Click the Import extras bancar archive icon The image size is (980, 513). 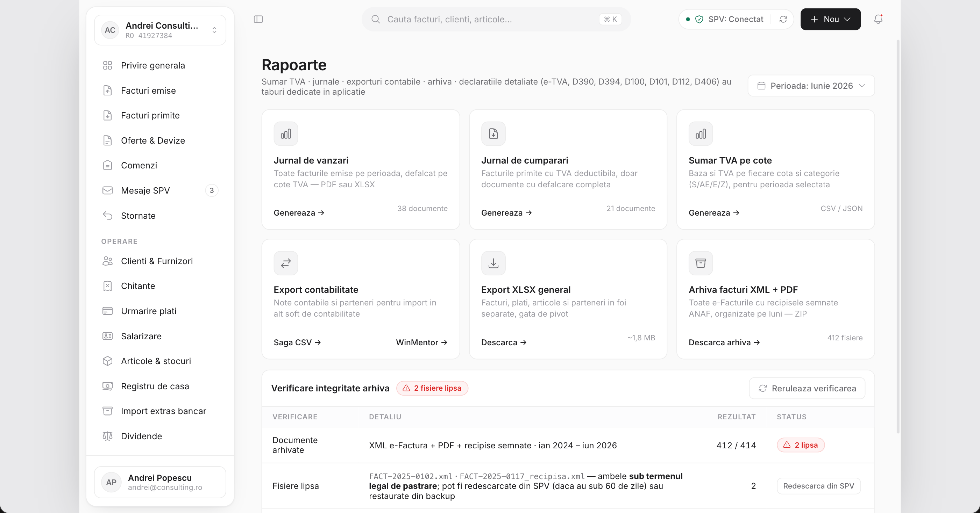point(108,411)
